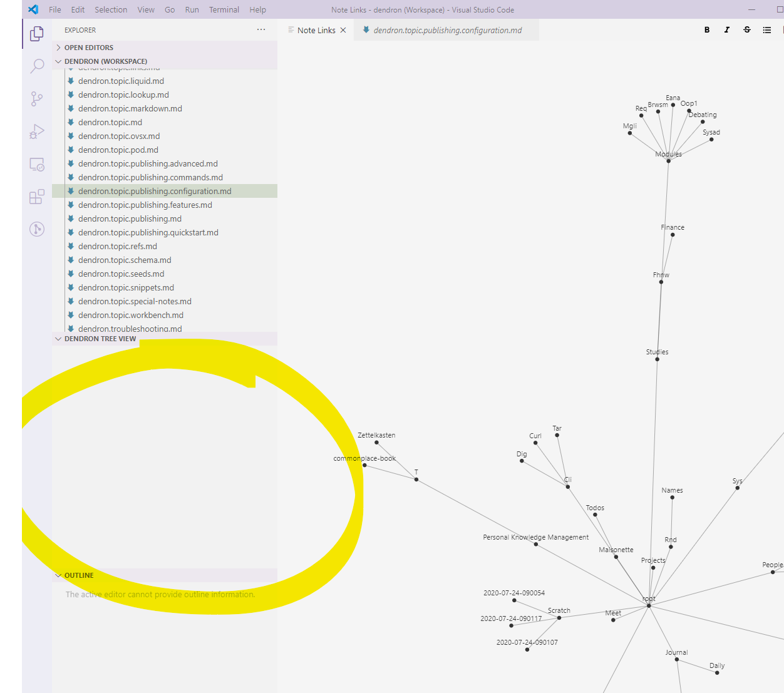Open the Terminal menu
The width and height of the screenshot is (784, 693).
point(224,9)
